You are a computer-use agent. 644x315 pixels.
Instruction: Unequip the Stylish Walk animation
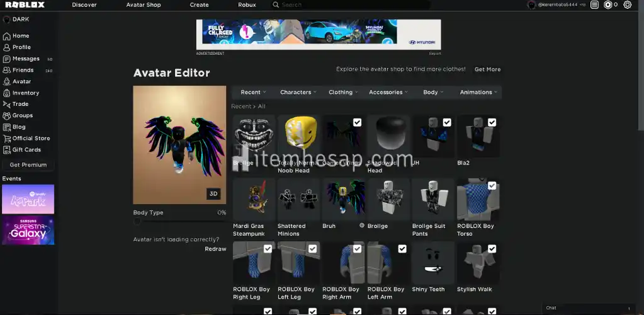click(492, 249)
